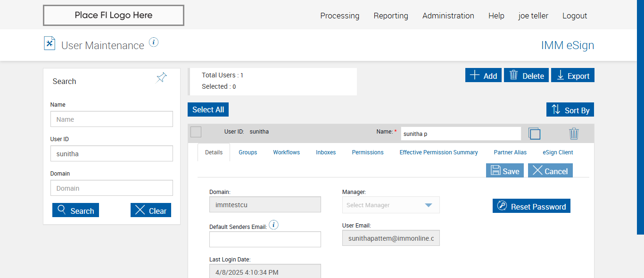Switch to the Permissions tab
Screen dimensions: 644x278
click(367, 152)
